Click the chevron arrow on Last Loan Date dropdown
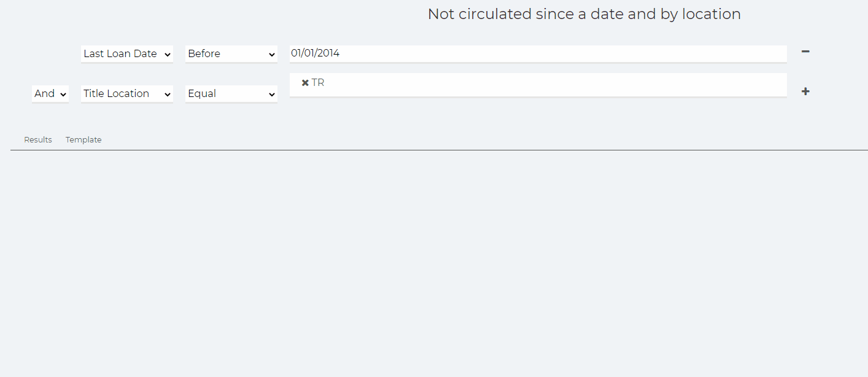The width and height of the screenshot is (868, 377). pos(168,54)
